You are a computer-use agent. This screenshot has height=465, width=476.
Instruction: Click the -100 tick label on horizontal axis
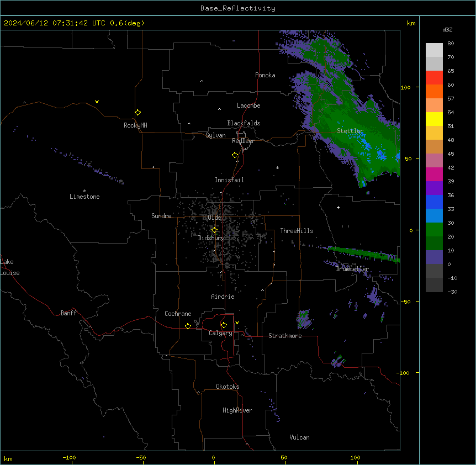coord(69,457)
